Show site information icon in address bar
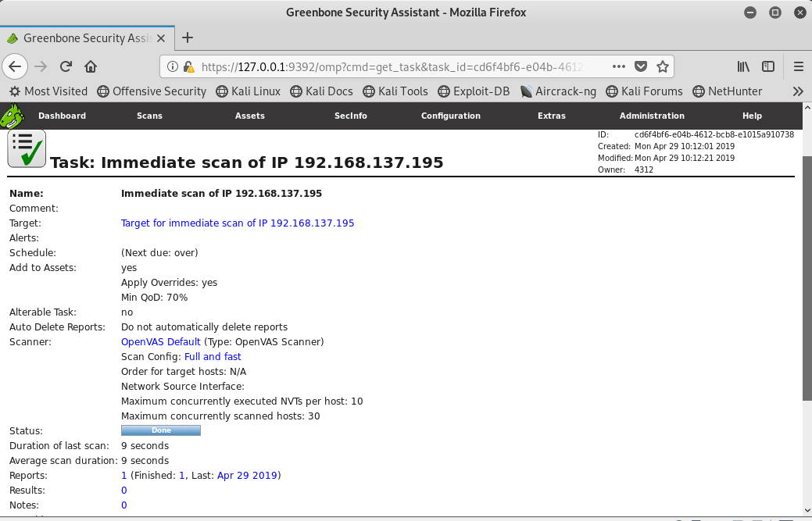The image size is (812, 521). 173,66
